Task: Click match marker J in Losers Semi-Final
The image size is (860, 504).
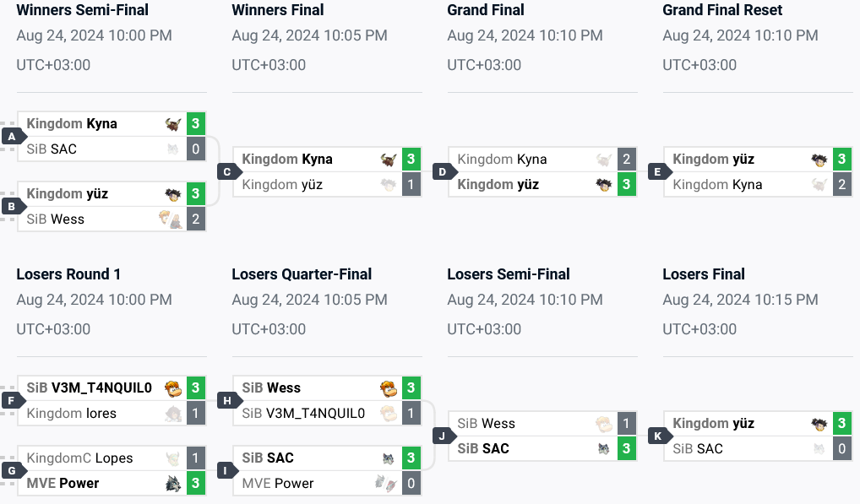Action: point(443,436)
